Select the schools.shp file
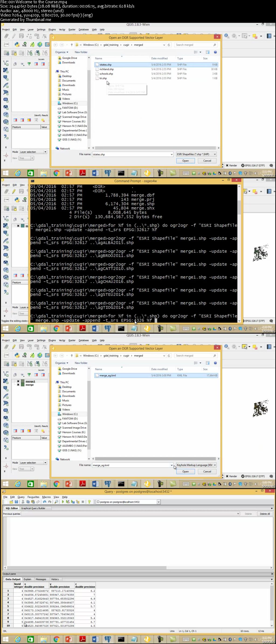This screenshot has width=276, height=644. coord(156,74)
